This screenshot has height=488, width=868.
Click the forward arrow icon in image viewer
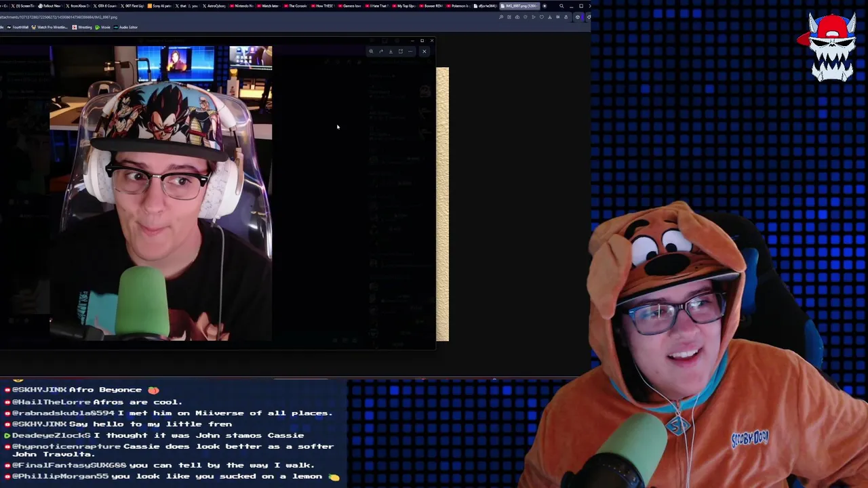click(381, 51)
